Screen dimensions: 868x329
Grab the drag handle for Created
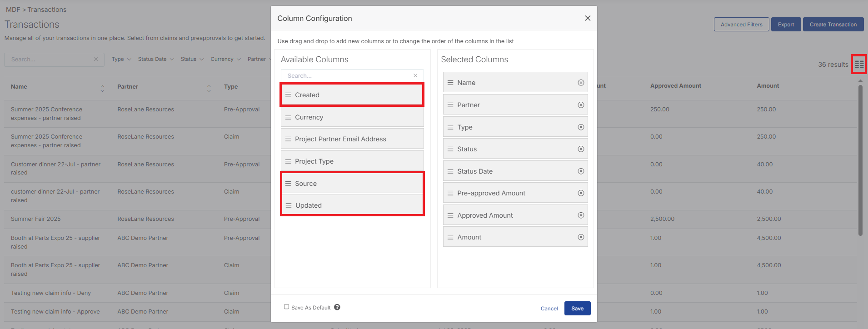288,95
